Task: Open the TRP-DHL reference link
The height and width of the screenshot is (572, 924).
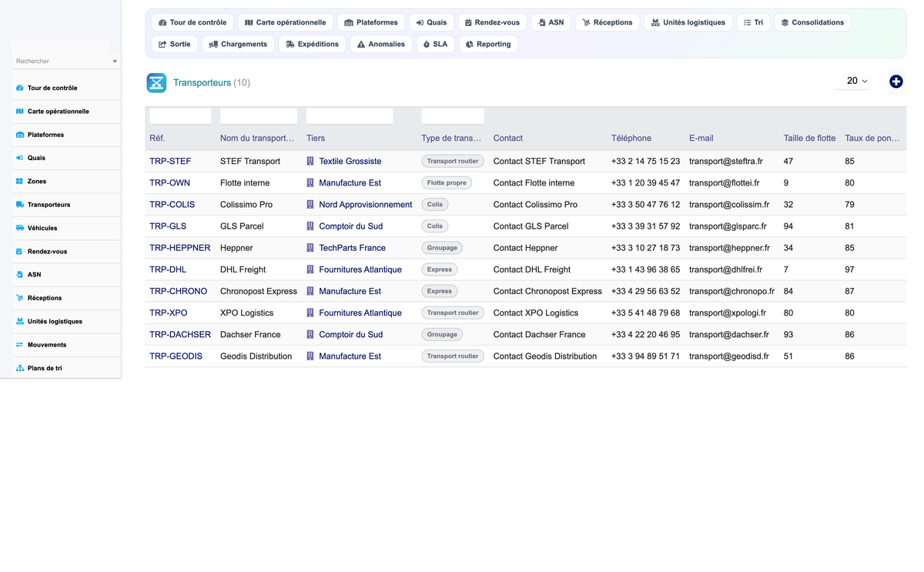Action: pyautogui.click(x=168, y=269)
